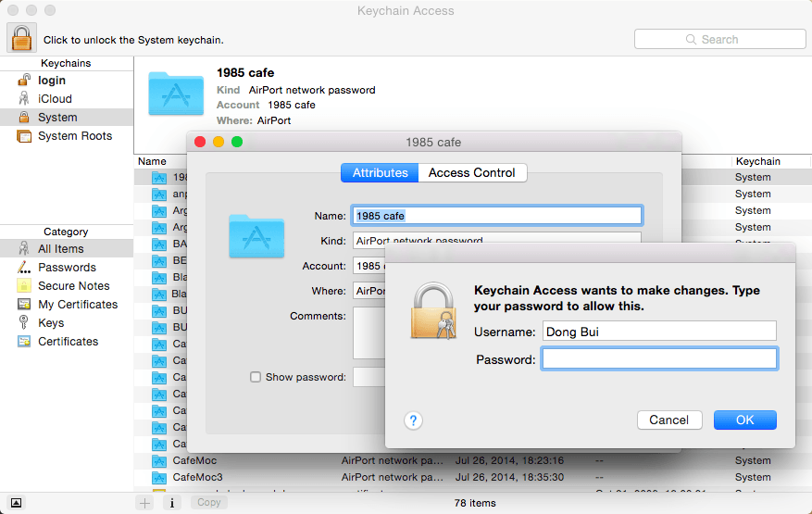Show the Secure Notes category
Screen dimensions: 812x514
point(73,286)
